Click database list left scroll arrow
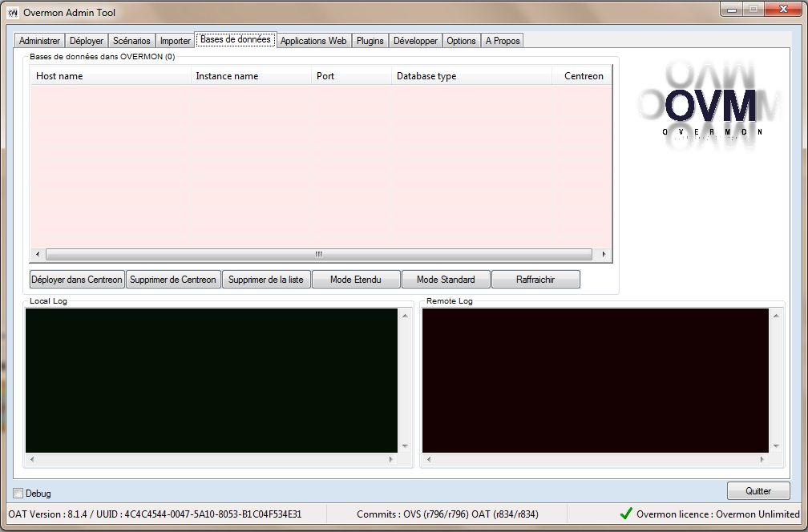 (37, 255)
